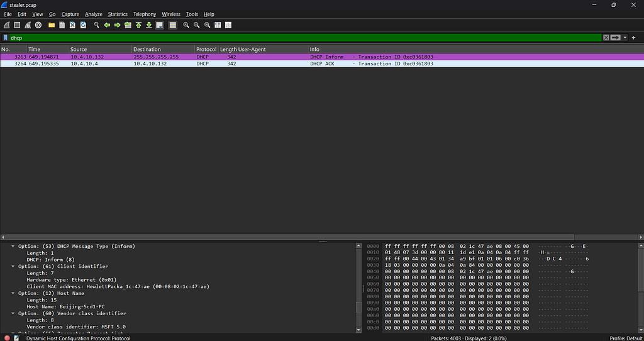644x341 pixels.
Task: Click inside the dhcp filter field
Action: pyautogui.click(x=306, y=38)
